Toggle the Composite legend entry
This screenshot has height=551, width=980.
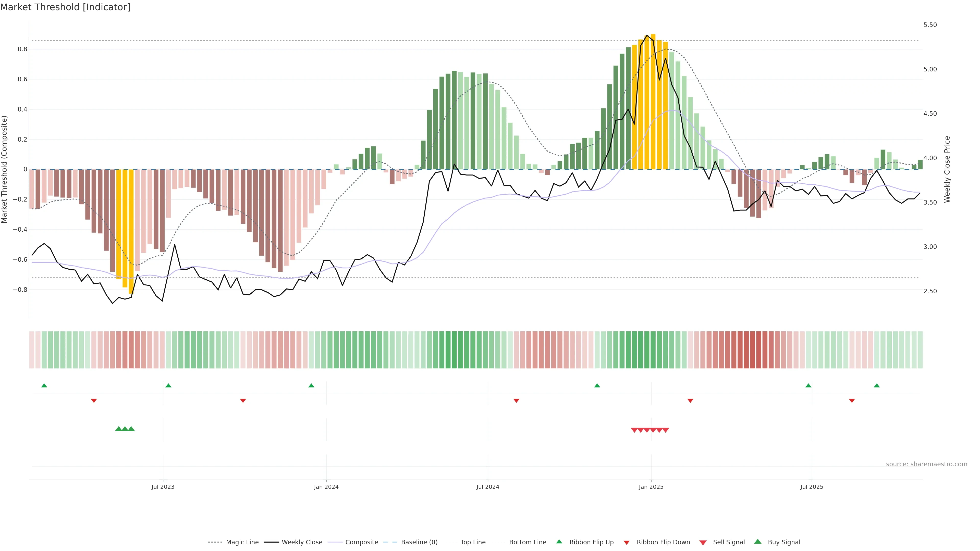[361, 542]
